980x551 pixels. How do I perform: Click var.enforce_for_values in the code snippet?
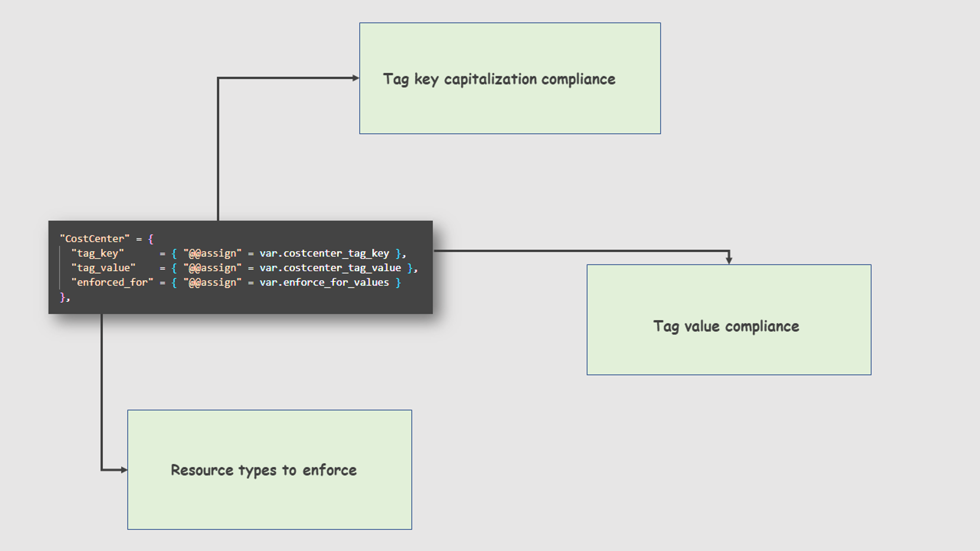[x=324, y=283]
